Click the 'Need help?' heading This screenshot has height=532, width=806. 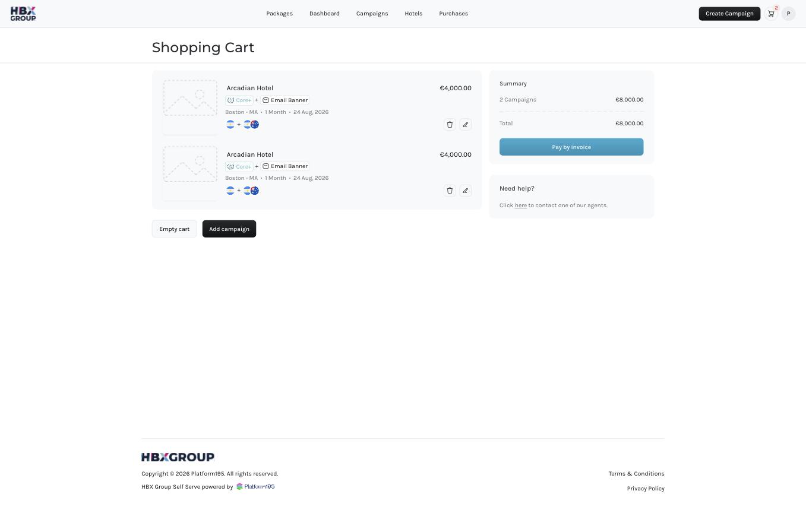pyautogui.click(x=517, y=189)
